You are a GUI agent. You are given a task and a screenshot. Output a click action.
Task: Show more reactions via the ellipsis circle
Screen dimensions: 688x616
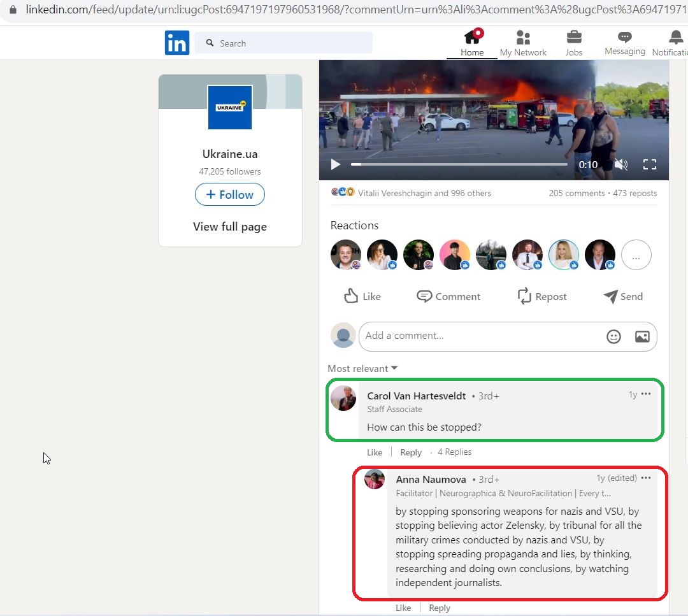[x=636, y=255]
